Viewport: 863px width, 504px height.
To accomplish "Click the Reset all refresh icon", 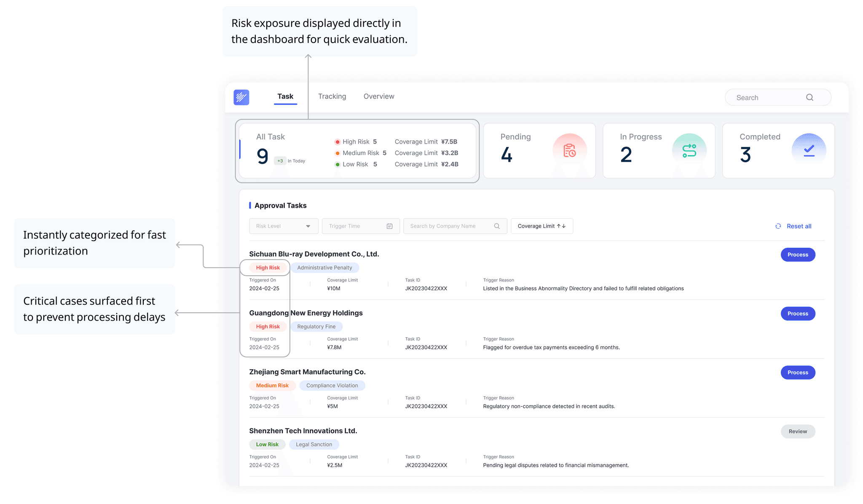I will point(778,226).
